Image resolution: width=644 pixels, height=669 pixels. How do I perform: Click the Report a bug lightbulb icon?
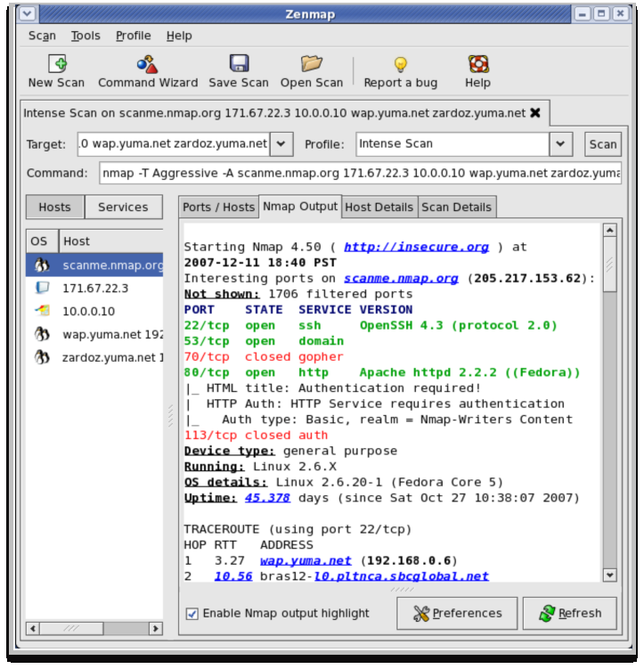400,64
